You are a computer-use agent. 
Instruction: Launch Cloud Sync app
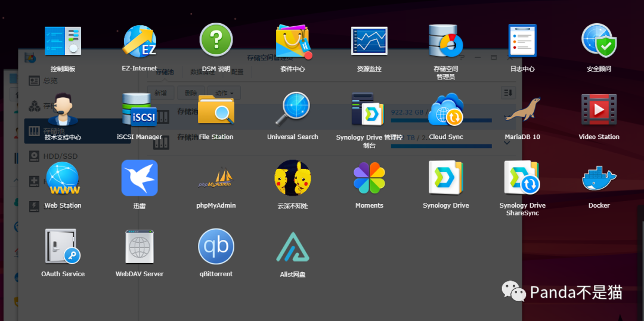445,109
